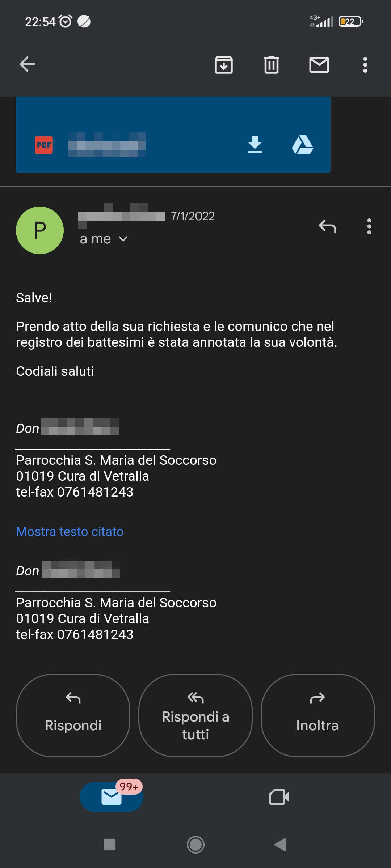Save PDF attachment to Google Drive
The height and width of the screenshot is (868, 391).
click(303, 145)
